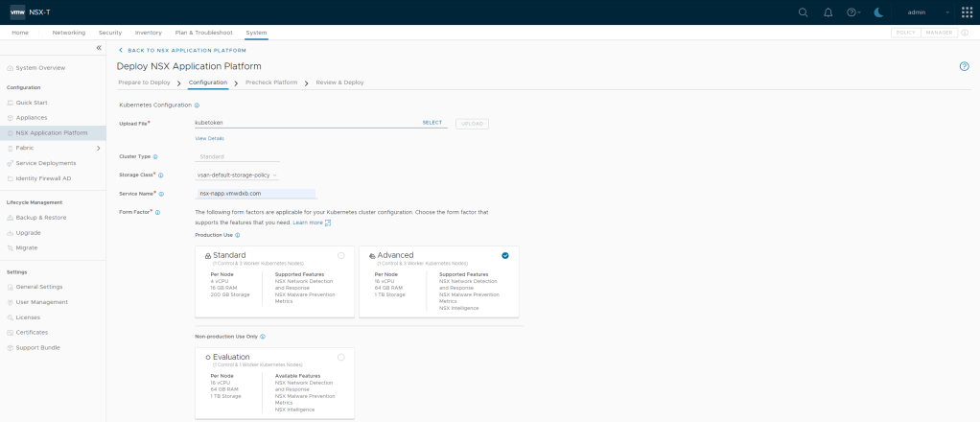Screen dimensions: 980x422
Task: Click the blue help icon beside page title
Action: point(964,66)
